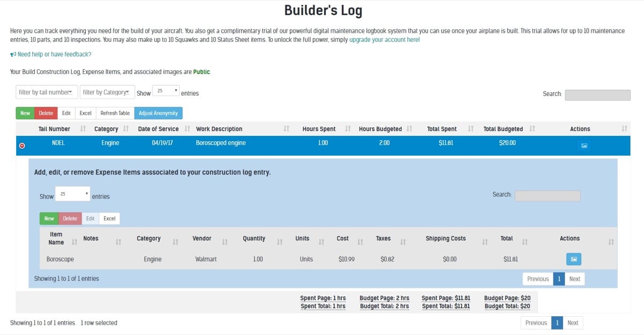Sort expense items by Vendor arrows
This screenshot has height=335, width=644.
[x=225, y=242]
